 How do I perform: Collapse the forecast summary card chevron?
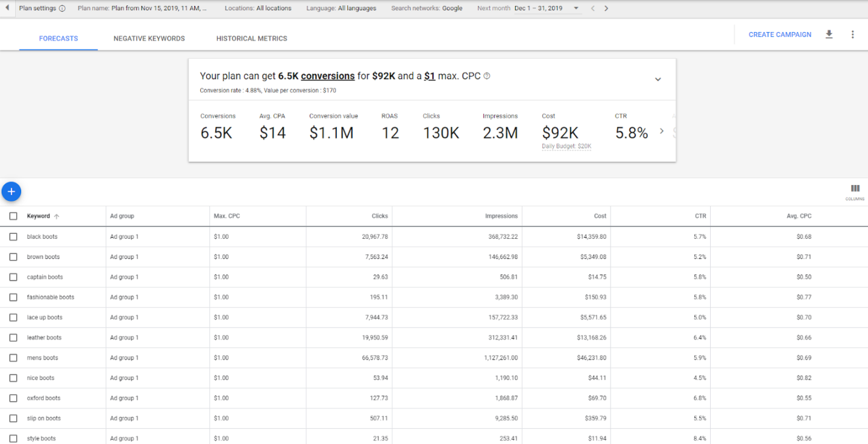(658, 79)
